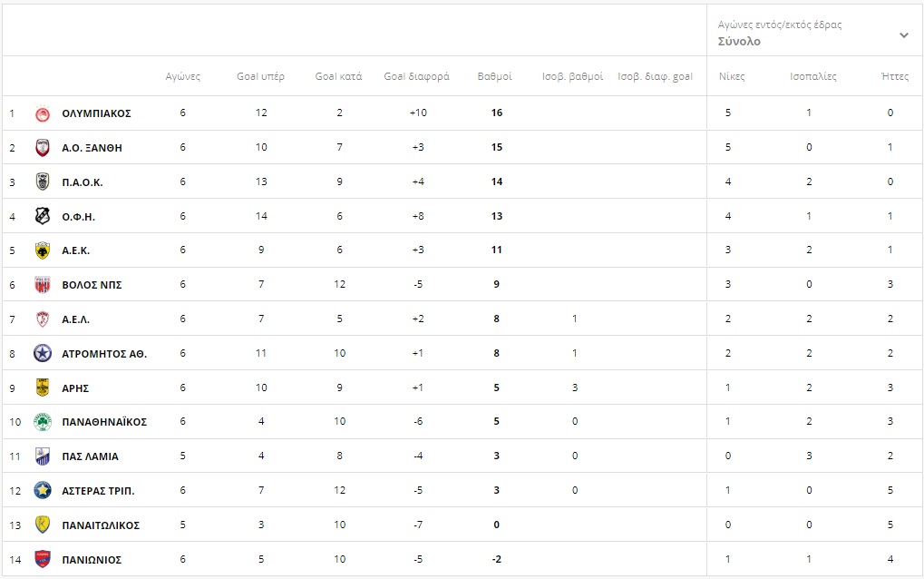Click the Ισοβ. διαφ. goal column header

(x=656, y=76)
